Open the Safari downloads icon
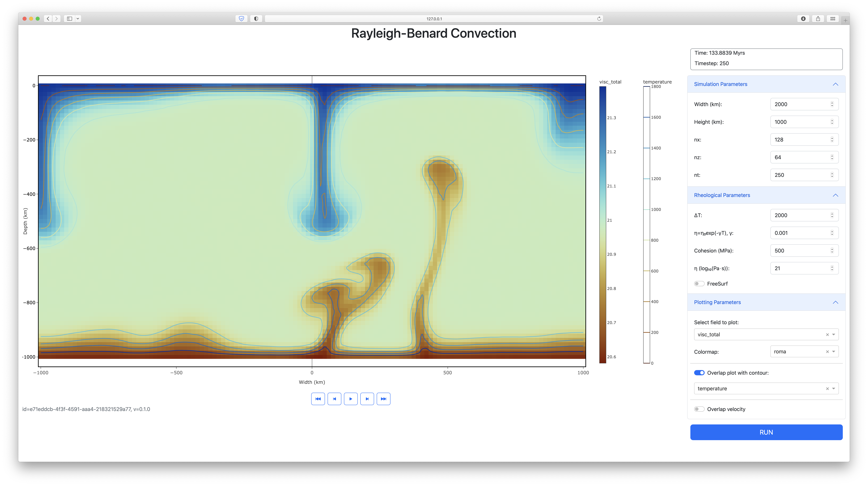868x486 pixels. 803,19
